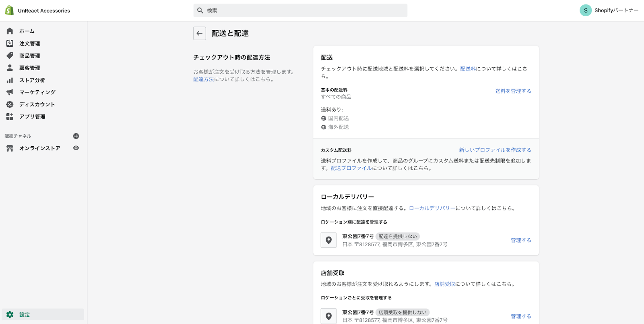
Task: Go back with the arrow button
Action: click(200, 33)
